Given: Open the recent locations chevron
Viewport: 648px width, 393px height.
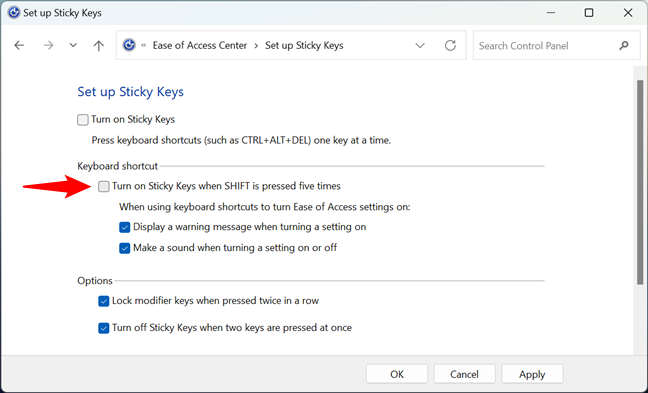Looking at the screenshot, I should [x=73, y=45].
